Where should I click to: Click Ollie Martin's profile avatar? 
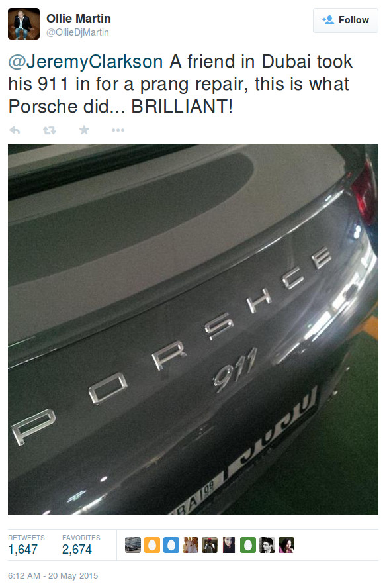pyautogui.click(x=24, y=24)
